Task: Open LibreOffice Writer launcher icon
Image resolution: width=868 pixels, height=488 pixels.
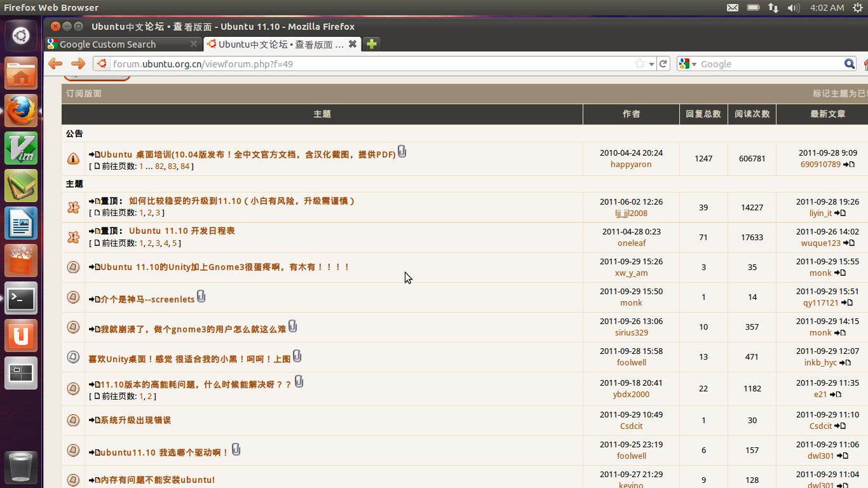Action: click(x=21, y=224)
